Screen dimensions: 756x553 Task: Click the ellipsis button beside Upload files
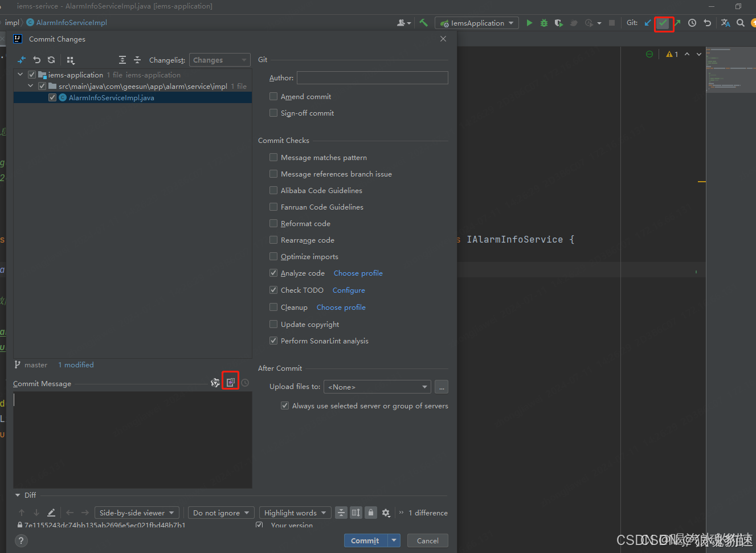[442, 387]
